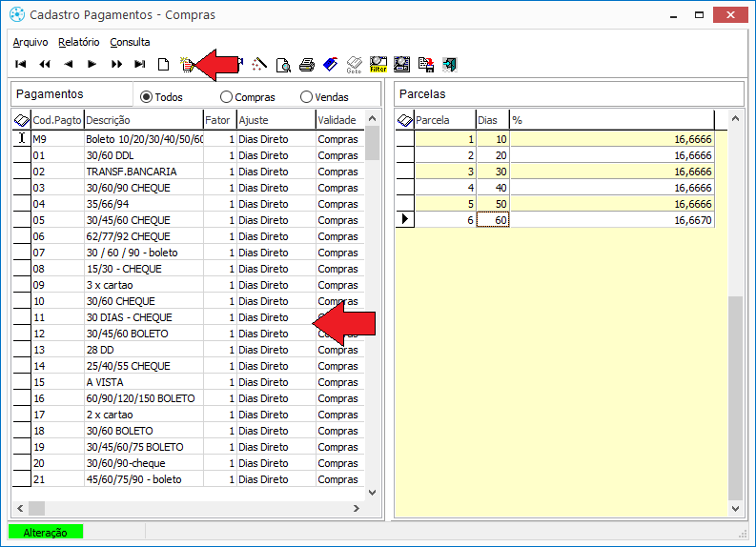Open the yellow Filter tool

[378, 64]
